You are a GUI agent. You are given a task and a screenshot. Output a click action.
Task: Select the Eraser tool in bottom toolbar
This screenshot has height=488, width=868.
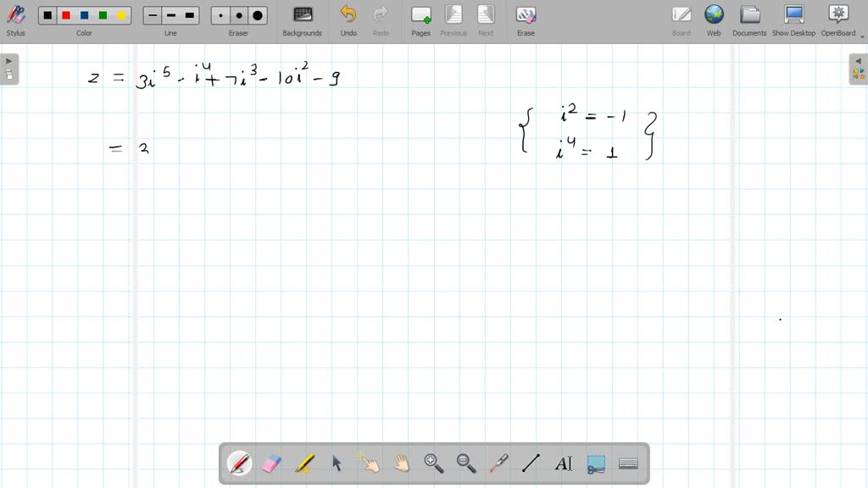pyautogui.click(x=271, y=463)
